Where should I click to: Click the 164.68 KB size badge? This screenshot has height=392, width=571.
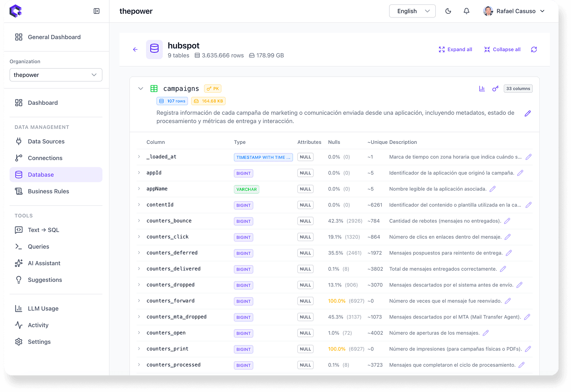[x=209, y=101]
